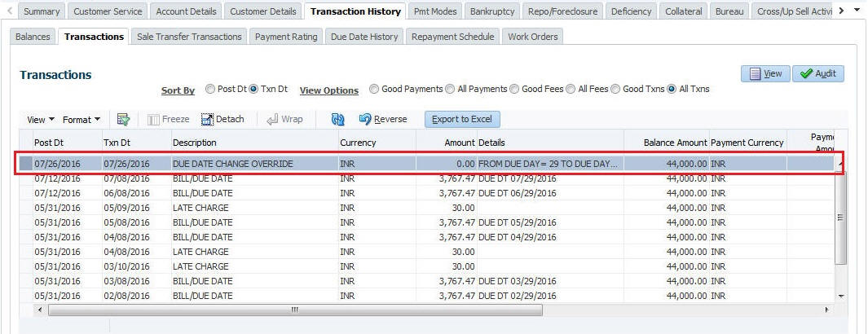Click the Details column header
The image size is (868, 334).
click(x=550, y=143)
